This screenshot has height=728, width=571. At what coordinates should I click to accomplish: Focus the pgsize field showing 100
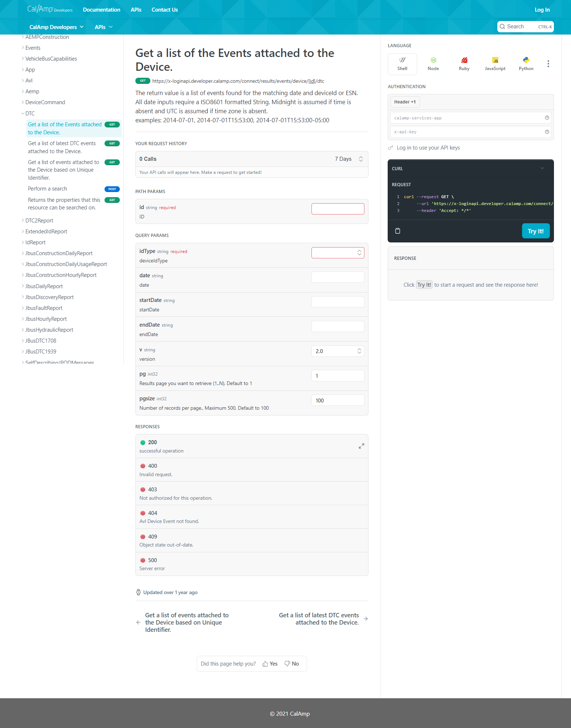coord(338,400)
